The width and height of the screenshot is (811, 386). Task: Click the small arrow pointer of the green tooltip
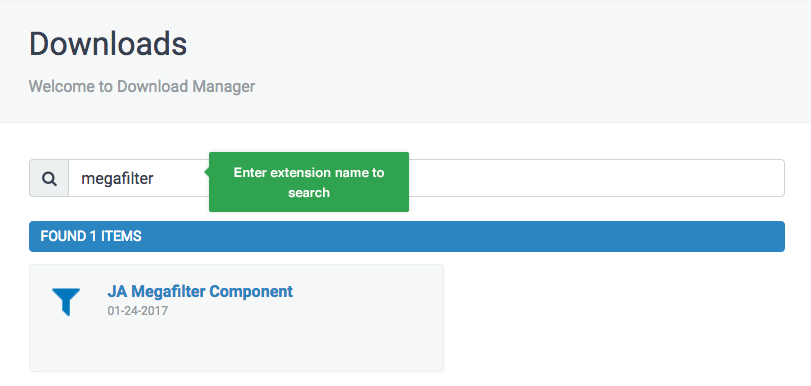pyautogui.click(x=206, y=172)
